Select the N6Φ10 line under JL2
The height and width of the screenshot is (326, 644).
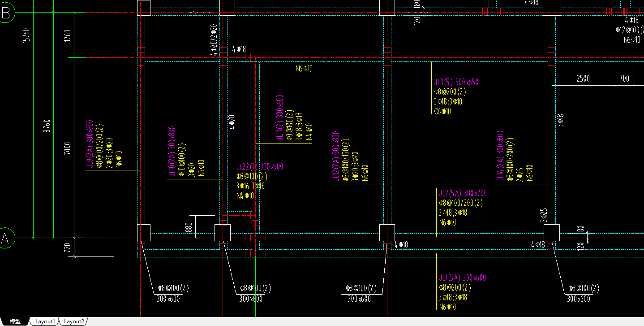(448, 223)
